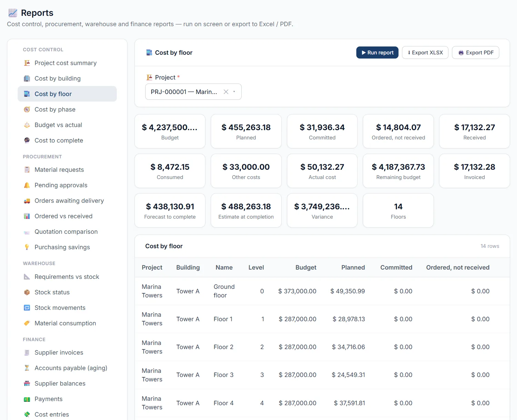Screen dimensions: 517x420
Task: Export the report to XLSX
Action: pyautogui.click(x=425, y=53)
